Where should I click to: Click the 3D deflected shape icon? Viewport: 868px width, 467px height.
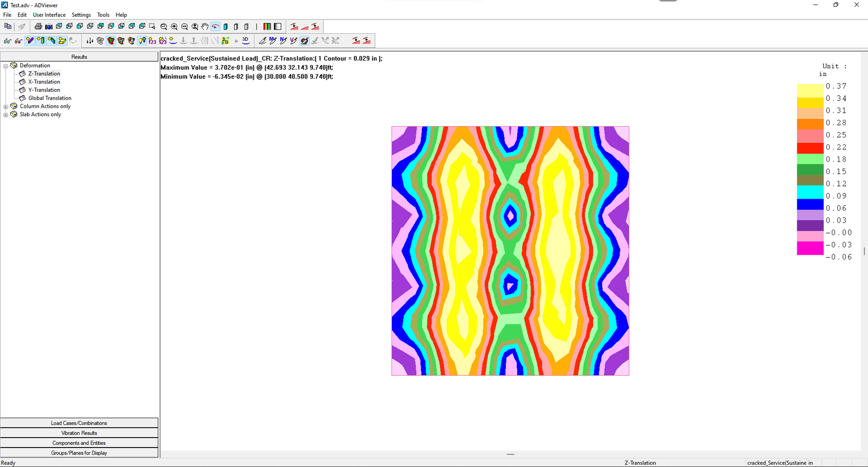point(245,40)
